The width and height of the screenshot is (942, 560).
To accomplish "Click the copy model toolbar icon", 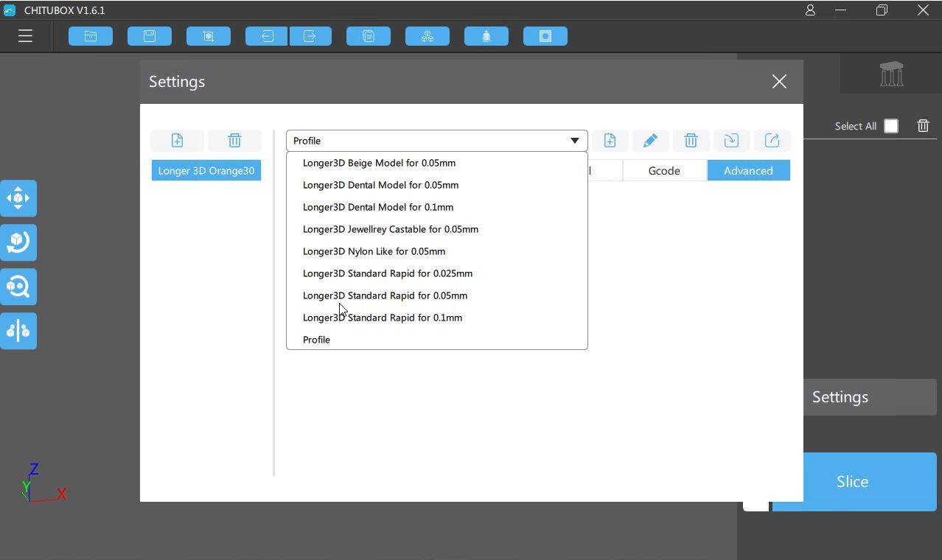I will 369,36.
